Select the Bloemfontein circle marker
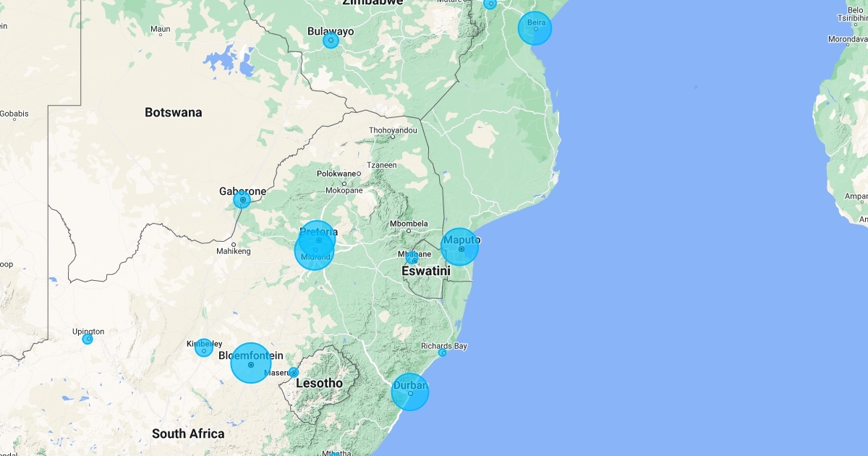The height and width of the screenshot is (456, 868). pyautogui.click(x=250, y=363)
